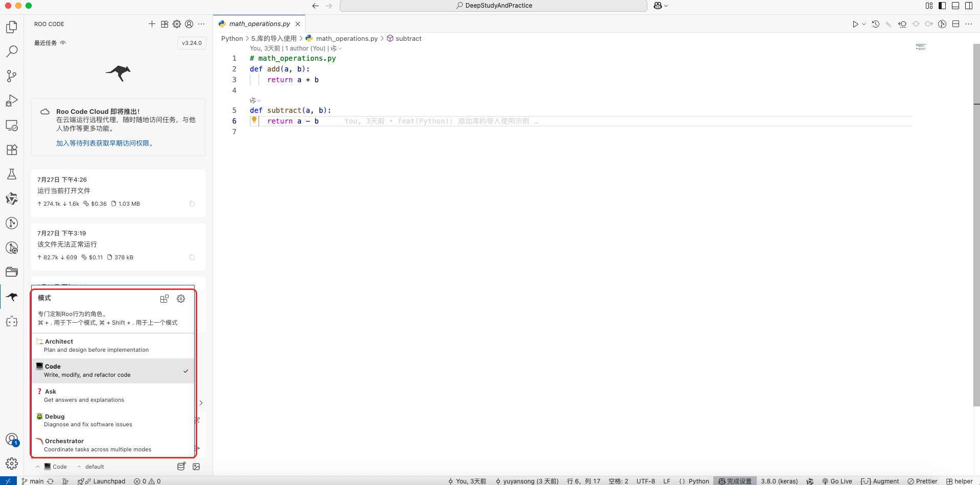
Task: Open the 运行当前打开文件 recent task
Action: pyautogui.click(x=118, y=193)
